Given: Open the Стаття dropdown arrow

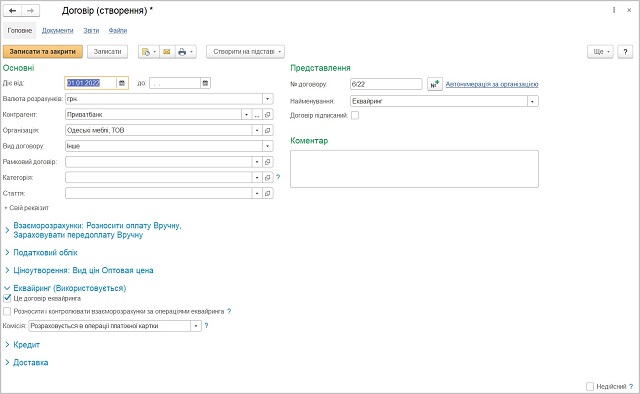Looking at the screenshot, I should coord(257,193).
